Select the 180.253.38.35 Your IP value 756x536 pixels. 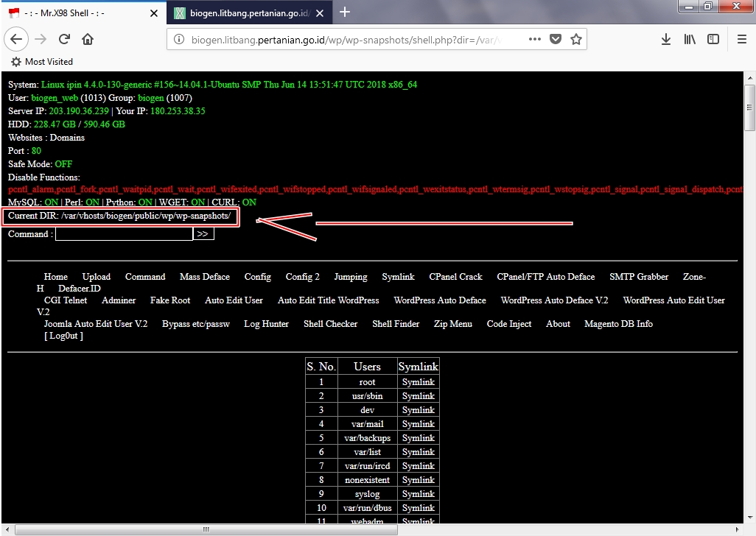tap(178, 111)
